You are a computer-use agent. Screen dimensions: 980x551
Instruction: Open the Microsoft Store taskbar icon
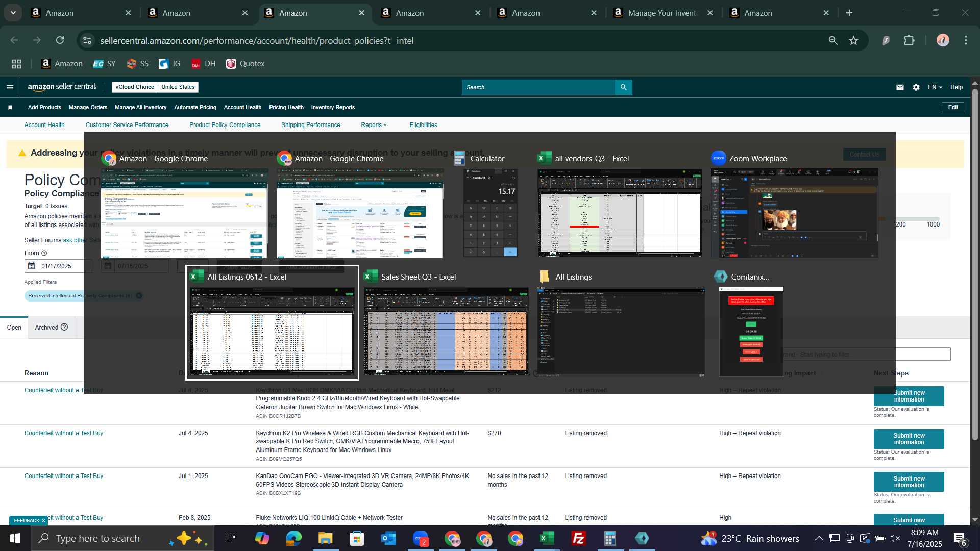point(357,538)
